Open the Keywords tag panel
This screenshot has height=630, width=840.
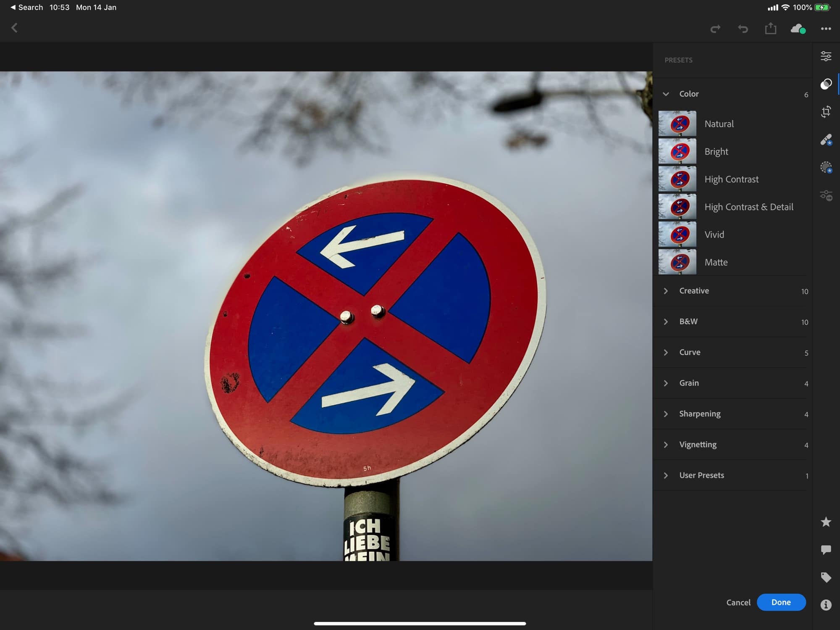(826, 577)
